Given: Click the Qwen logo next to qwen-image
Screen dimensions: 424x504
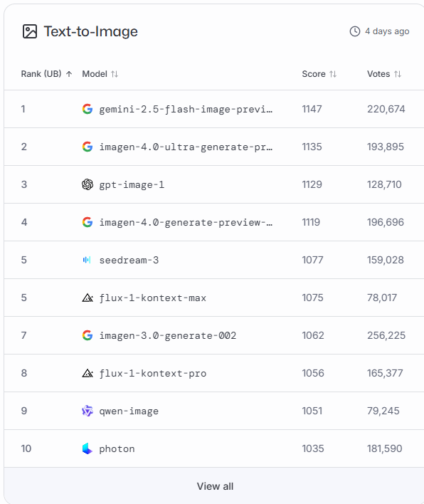Looking at the screenshot, I should tap(88, 411).
